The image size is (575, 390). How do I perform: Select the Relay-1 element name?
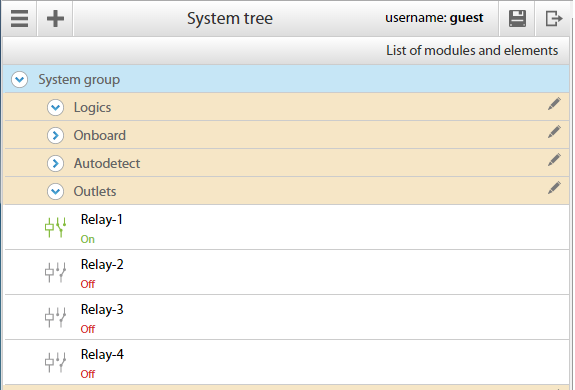102,219
